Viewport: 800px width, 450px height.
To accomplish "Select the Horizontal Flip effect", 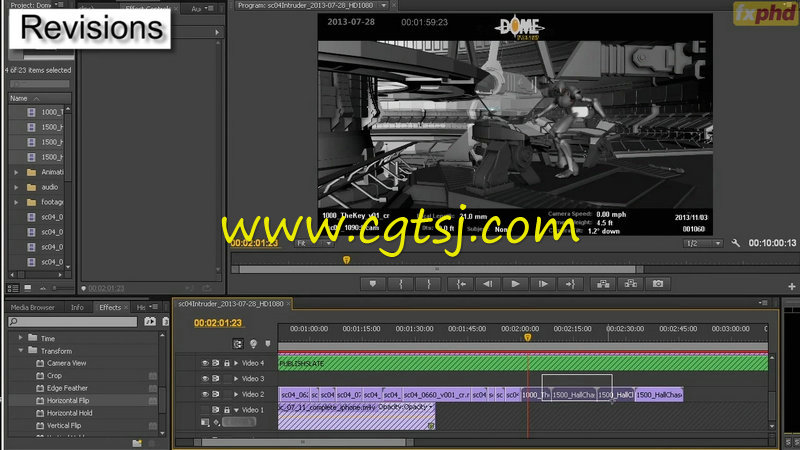I will pyautogui.click(x=68, y=401).
